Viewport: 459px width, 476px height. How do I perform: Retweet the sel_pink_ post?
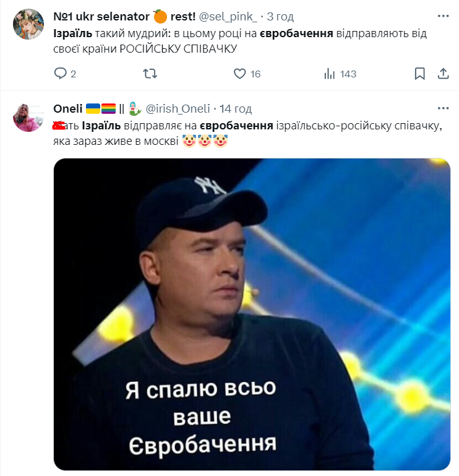(x=150, y=74)
